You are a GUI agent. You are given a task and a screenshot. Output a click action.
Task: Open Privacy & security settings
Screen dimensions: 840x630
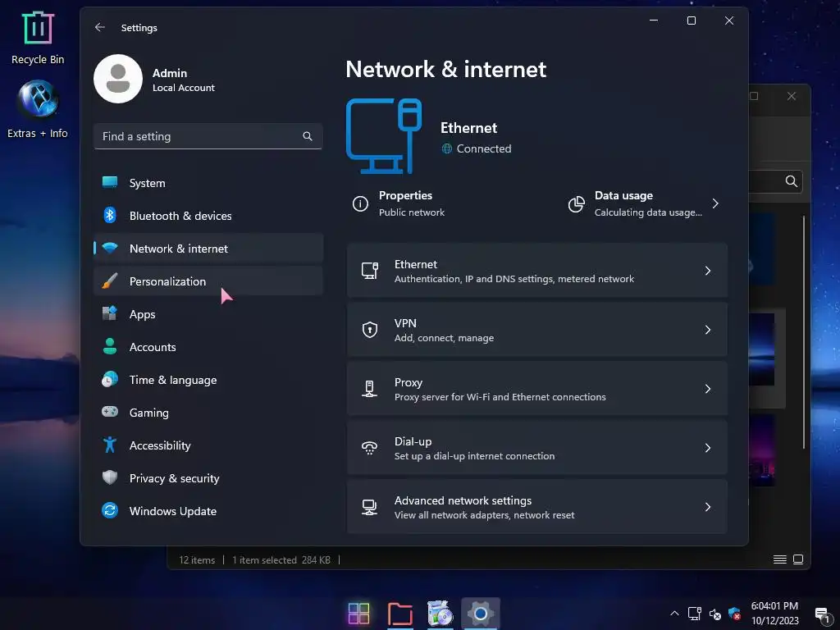(x=208, y=478)
